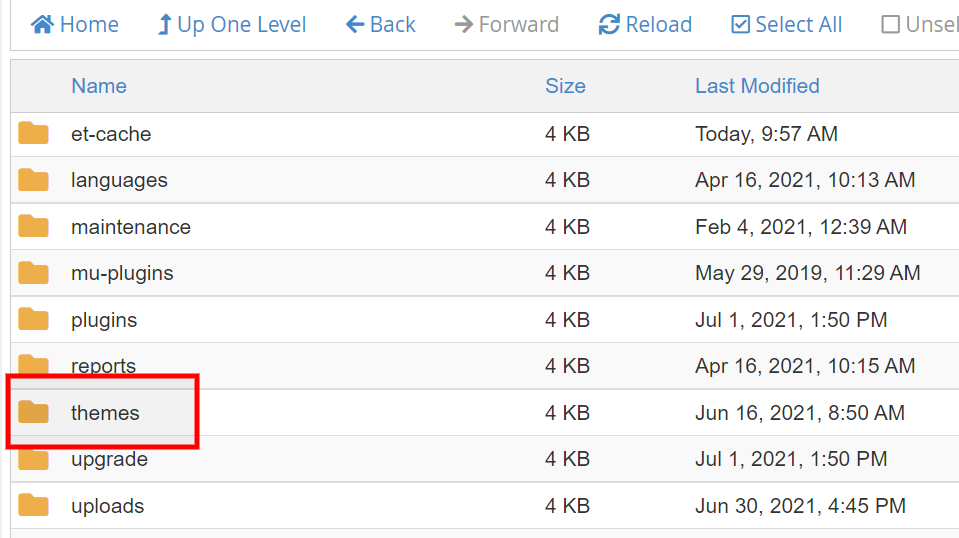This screenshot has width=959, height=538.
Task: Click the Forward navigation button
Action: coord(506,25)
